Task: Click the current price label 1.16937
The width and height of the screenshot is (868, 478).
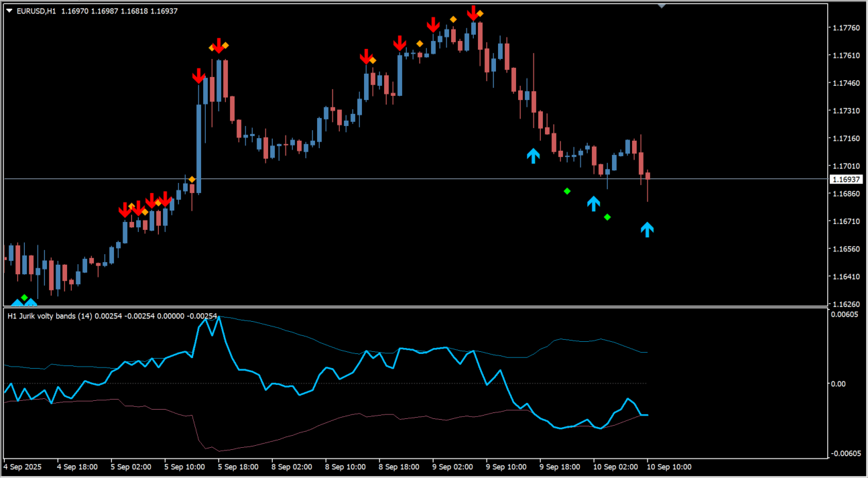Action: (846, 180)
